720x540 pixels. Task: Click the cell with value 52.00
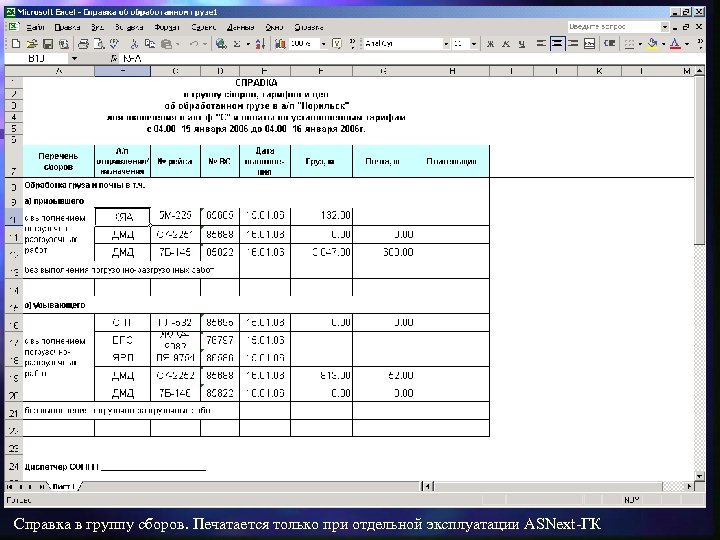coord(384,375)
